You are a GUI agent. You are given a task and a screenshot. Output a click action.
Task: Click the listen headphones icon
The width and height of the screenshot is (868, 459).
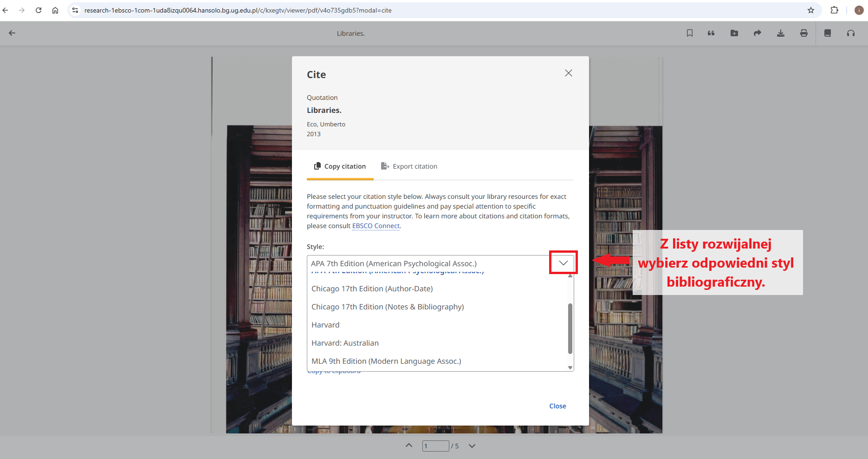click(x=851, y=33)
